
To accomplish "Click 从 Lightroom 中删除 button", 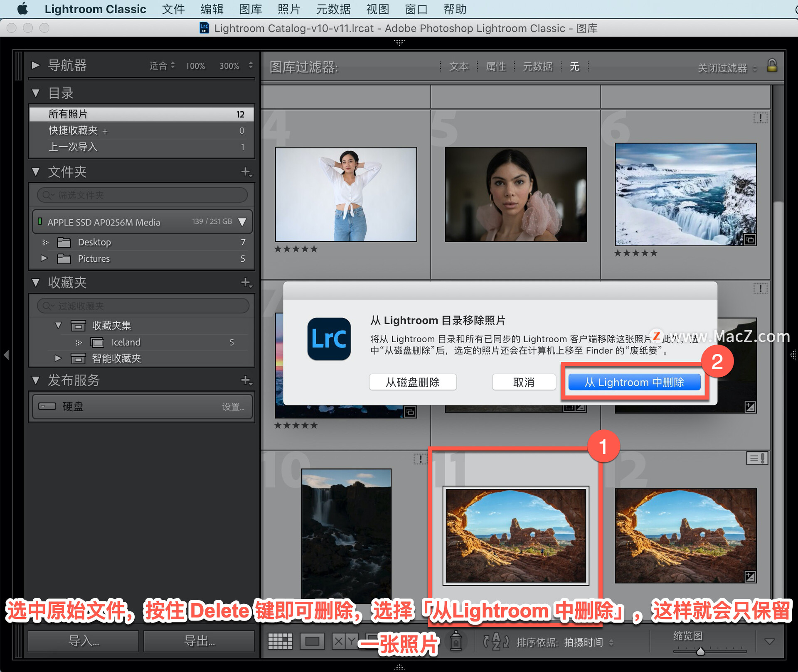I will [634, 382].
